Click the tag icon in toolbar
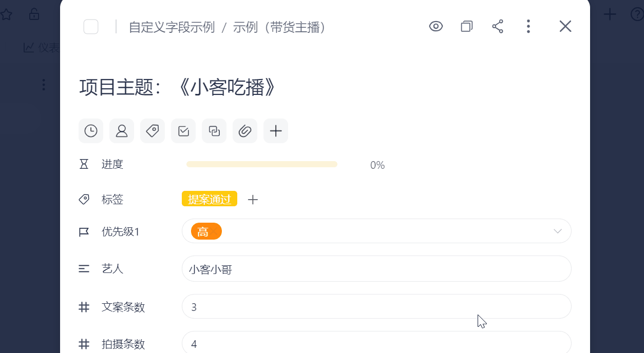Viewport: 644px width, 353px height. point(153,131)
